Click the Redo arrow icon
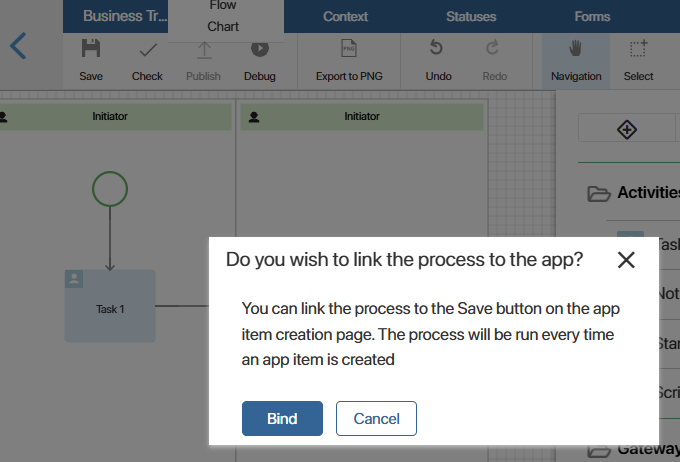The height and width of the screenshot is (462, 680). [x=494, y=49]
